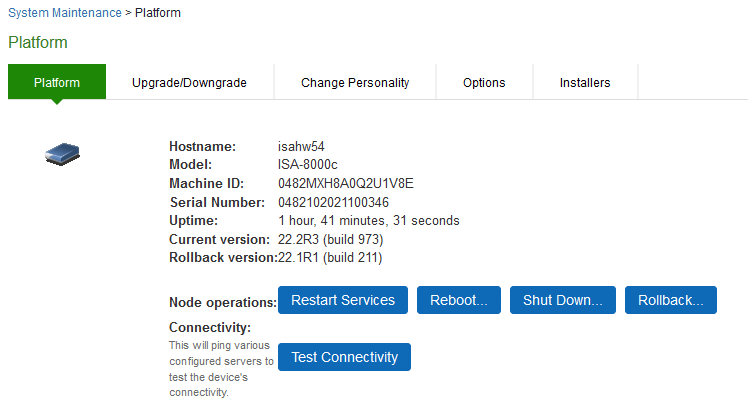
Task: Switch to the Upgrade/Downgrade tab
Action: [189, 82]
